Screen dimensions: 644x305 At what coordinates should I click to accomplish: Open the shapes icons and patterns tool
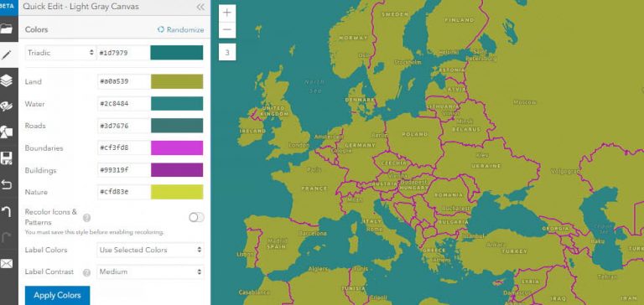pyautogui.click(x=7, y=132)
